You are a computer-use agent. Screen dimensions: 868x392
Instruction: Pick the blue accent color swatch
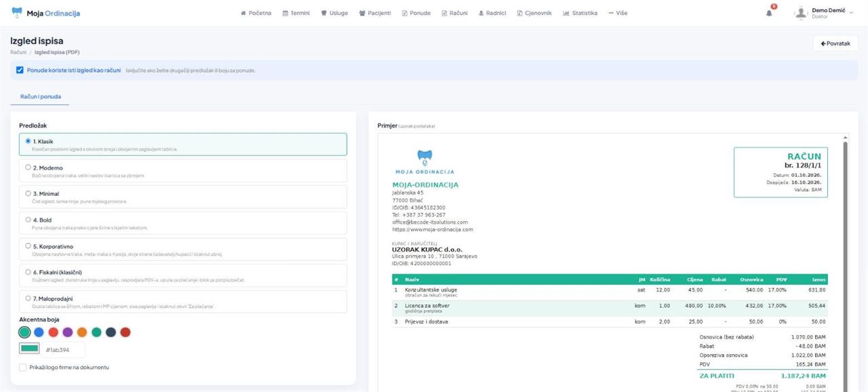click(39, 332)
